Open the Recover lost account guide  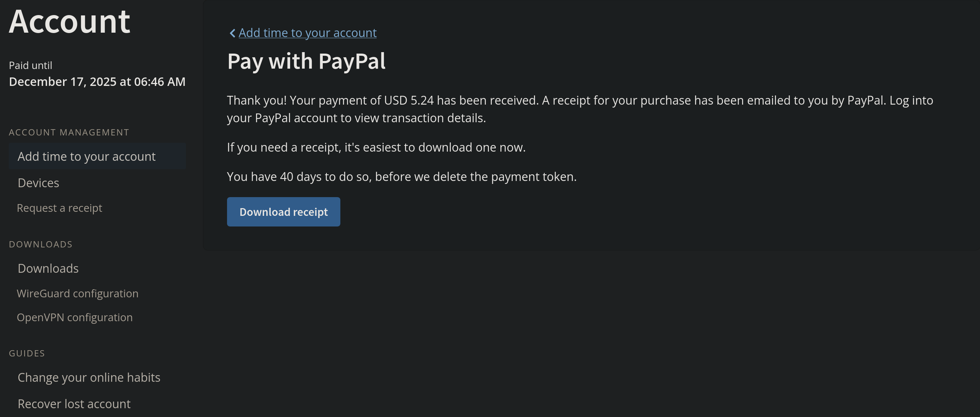(x=74, y=404)
